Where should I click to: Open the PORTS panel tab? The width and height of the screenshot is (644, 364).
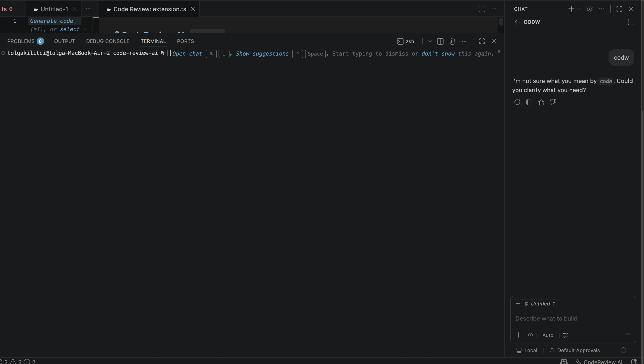point(185,41)
